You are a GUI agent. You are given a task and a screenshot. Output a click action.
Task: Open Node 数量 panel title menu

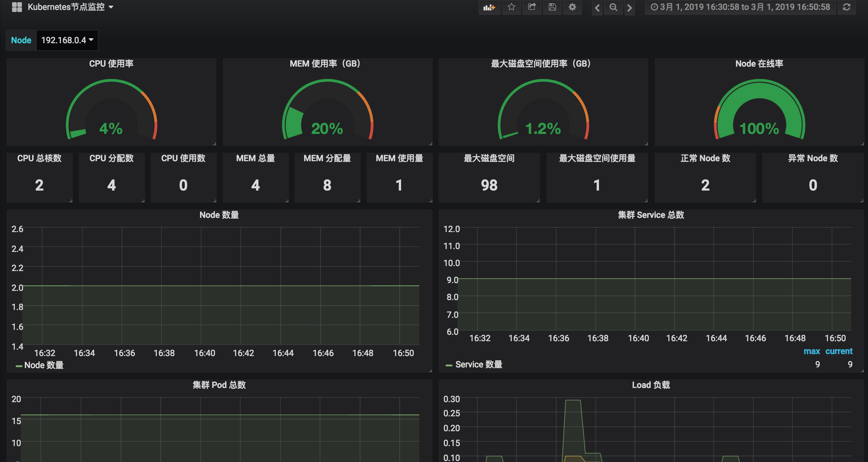[x=219, y=215]
